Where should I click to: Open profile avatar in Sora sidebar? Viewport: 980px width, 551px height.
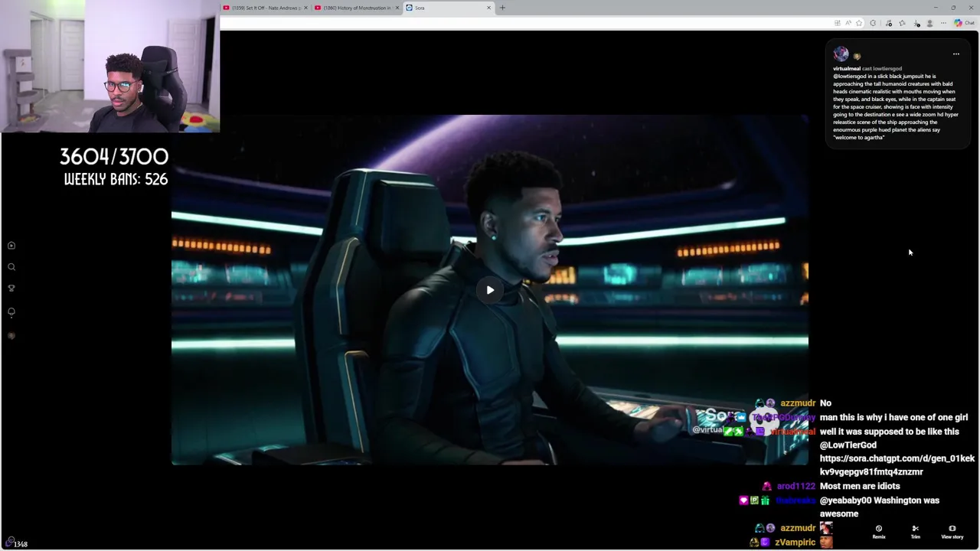[11, 336]
